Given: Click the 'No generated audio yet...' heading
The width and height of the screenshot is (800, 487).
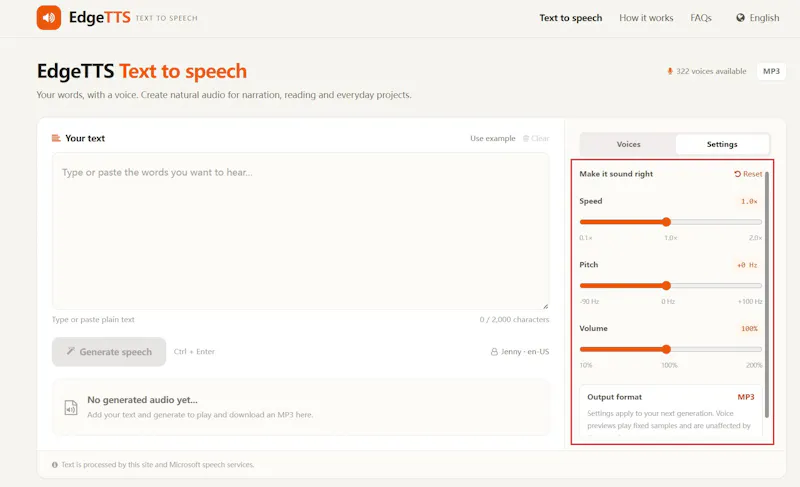Looking at the screenshot, I should click(142, 400).
